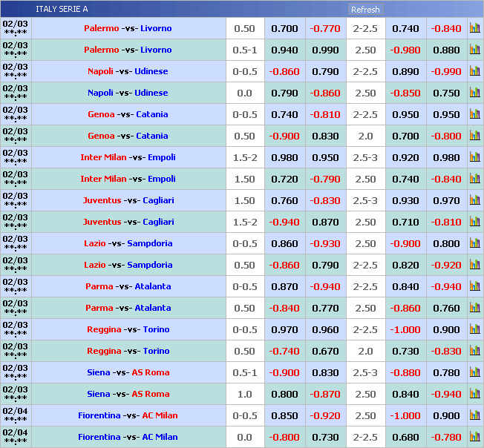The image size is (484, 448).
Task: Click chart icon for Lazio-Sampdoria 0-0.5 handicap row
Action: tap(474, 243)
